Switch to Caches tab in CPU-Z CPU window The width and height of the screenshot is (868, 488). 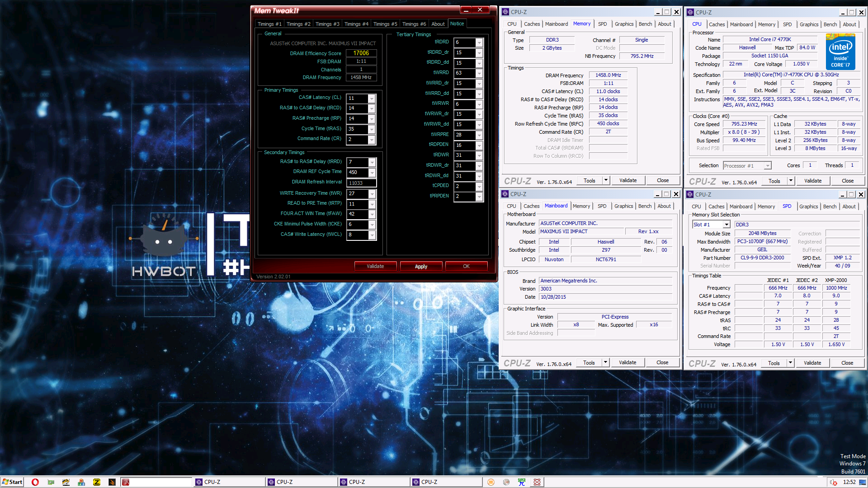pos(717,24)
